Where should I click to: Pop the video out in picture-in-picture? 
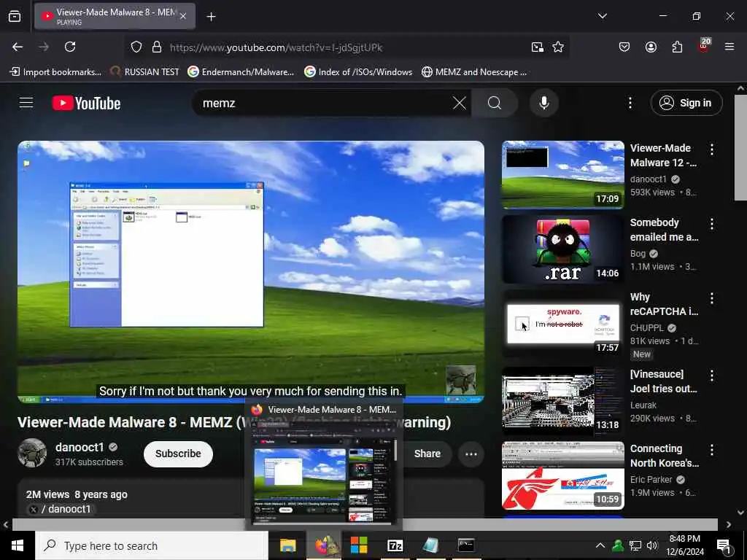[x=538, y=47]
